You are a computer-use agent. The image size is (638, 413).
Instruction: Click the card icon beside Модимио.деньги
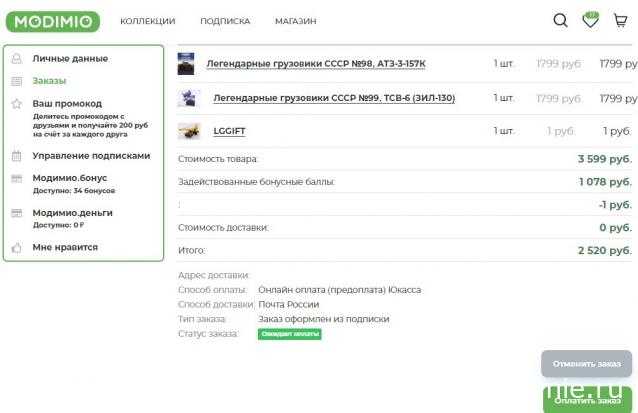click(x=16, y=213)
